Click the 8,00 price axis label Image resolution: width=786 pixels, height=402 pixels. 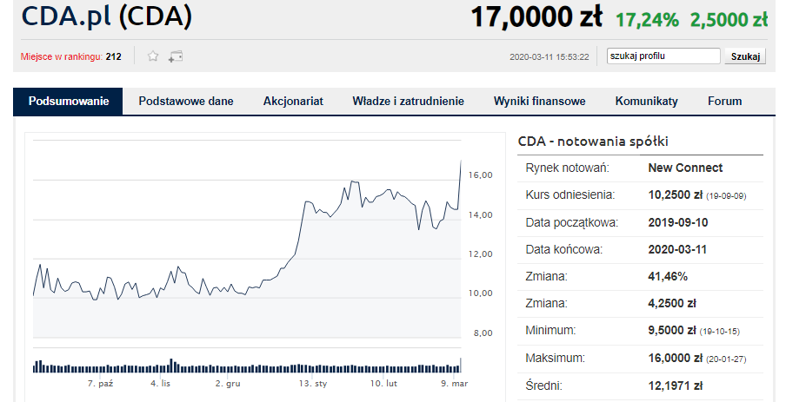[x=483, y=333]
